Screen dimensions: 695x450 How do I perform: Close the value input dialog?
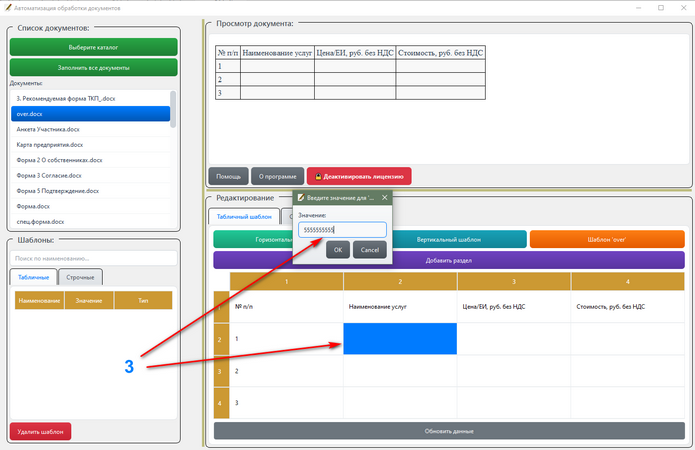[x=385, y=198]
